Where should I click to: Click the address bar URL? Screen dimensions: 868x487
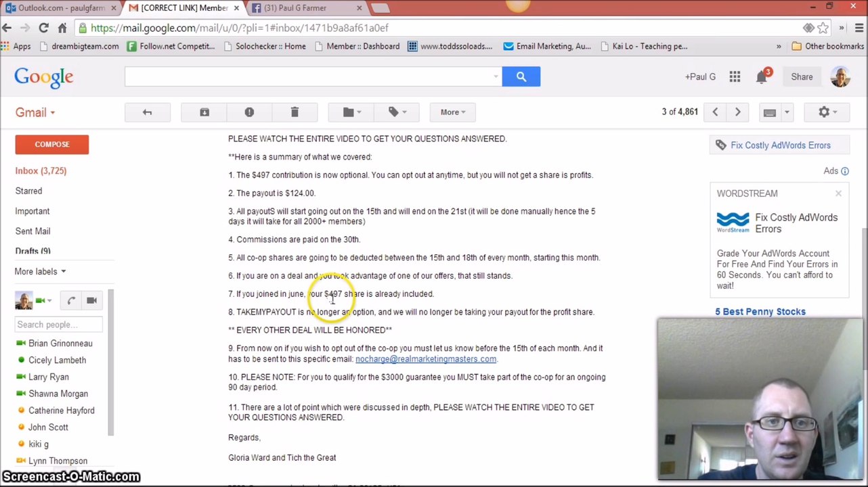pyautogui.click(x=240, y=28)
